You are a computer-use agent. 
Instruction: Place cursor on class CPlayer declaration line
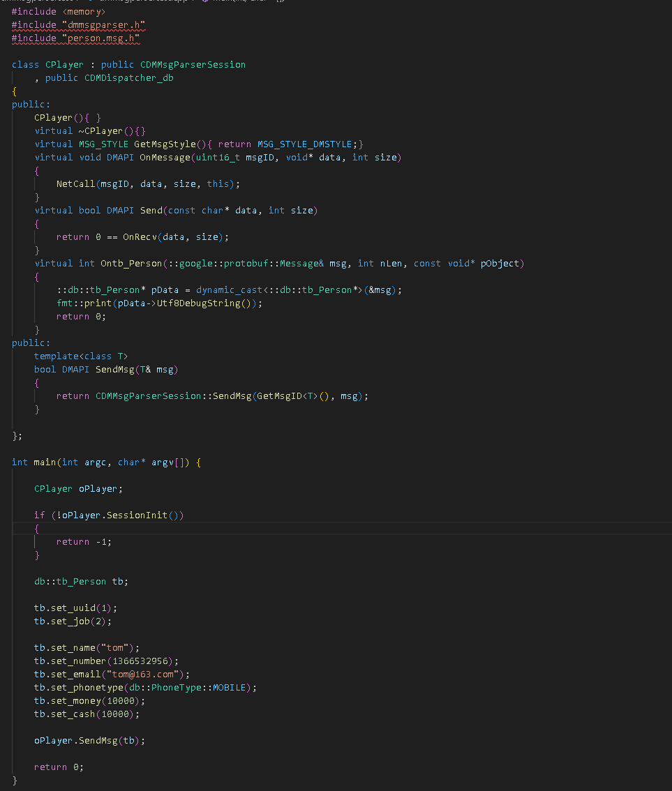[128, 65]
